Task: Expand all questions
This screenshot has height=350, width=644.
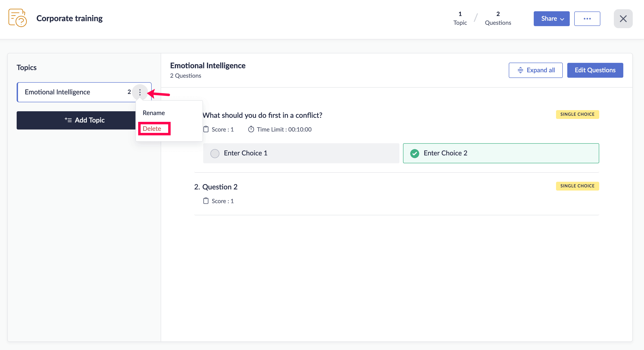Action: (x=535, y=70)
